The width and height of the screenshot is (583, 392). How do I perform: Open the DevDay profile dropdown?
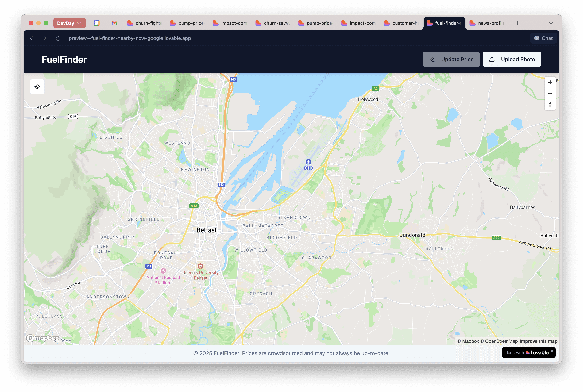tap(69, 23)
